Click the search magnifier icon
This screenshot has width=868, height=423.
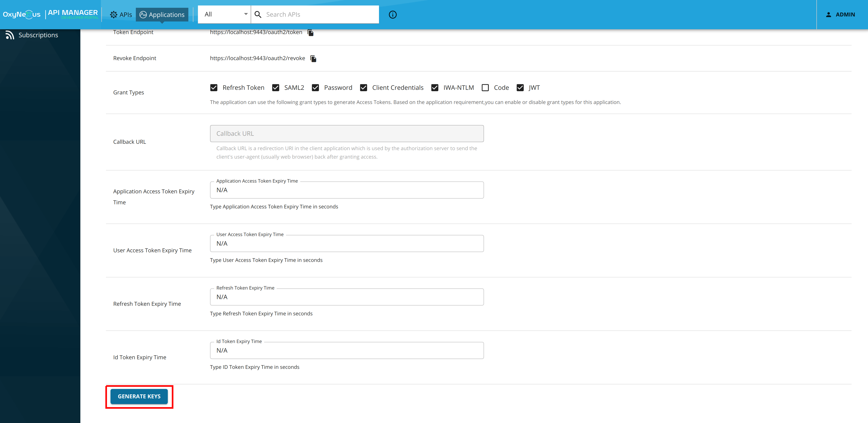tap(258, 14)
